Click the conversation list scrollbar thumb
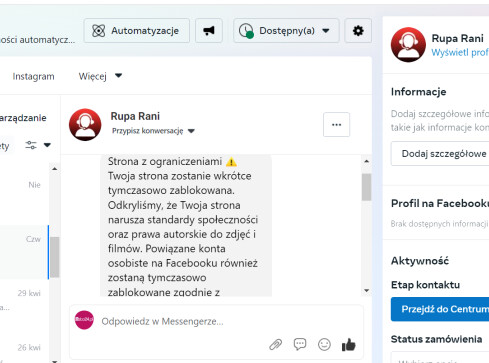This screenshot has height=363, width=489. (55, 257)
